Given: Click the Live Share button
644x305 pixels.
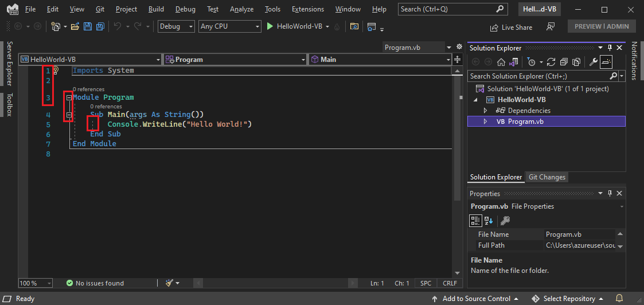Looking at the screenshot, I should tap(511, 27).
